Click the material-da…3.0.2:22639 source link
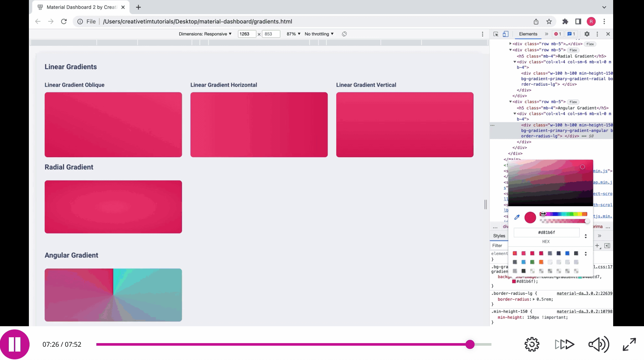This screenshot has height=360, width=644. tap(584, 293)
